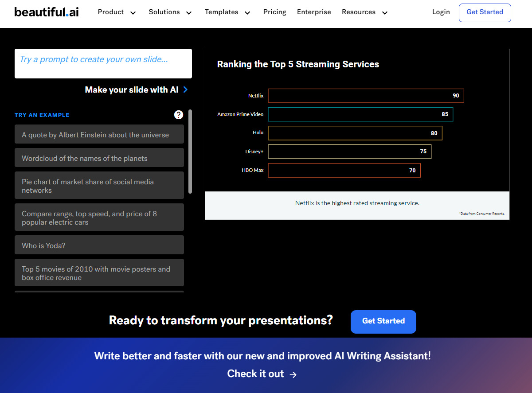Viewport: 532px width, 393px height.
Task: Open the Product menu label
Action: pos(111,12)
